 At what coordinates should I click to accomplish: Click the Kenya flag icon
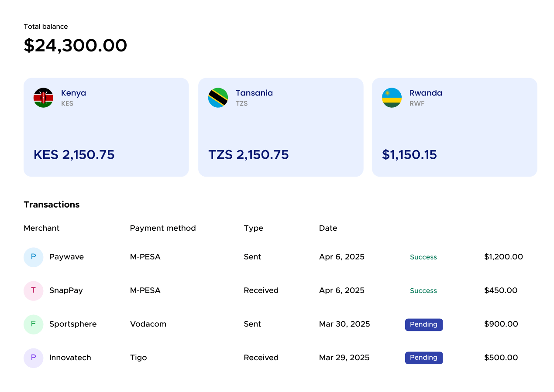tap(43, 98)
